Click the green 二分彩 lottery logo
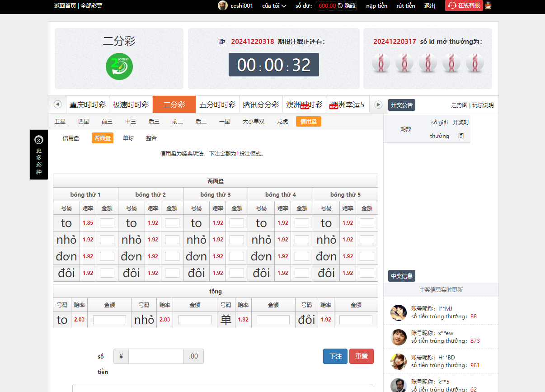Viewport: 545px width, 392px height. [119, 67]
